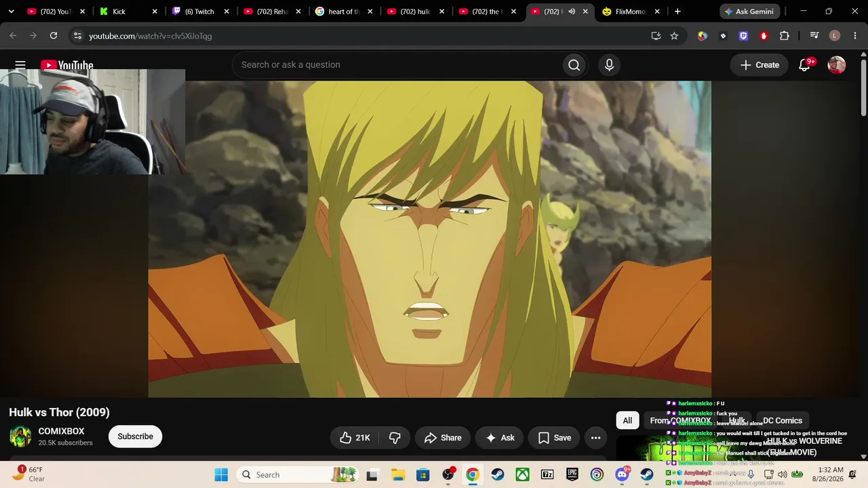Start a voice search with the microphone
Image resolution: width=868 pixels, height=488 pixels.
[609, 65]
